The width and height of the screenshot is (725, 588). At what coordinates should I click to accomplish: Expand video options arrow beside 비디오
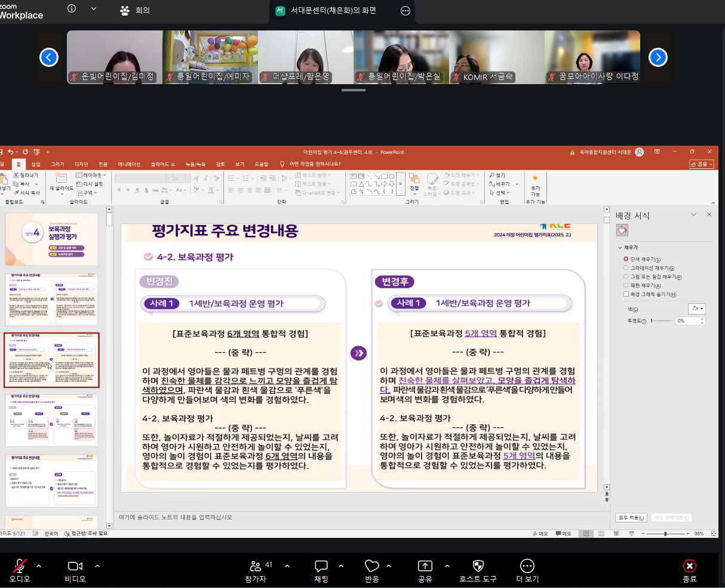coord(97,566)
